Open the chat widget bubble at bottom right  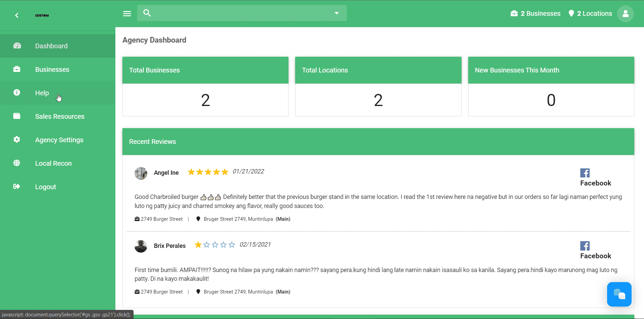point(619,294)
